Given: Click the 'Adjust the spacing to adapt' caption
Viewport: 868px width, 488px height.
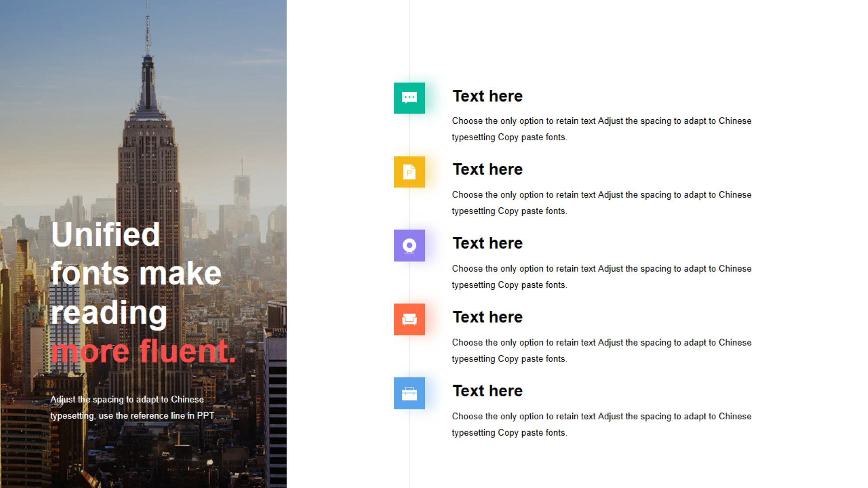Looking at the screenshot, I should pos(133,408).
